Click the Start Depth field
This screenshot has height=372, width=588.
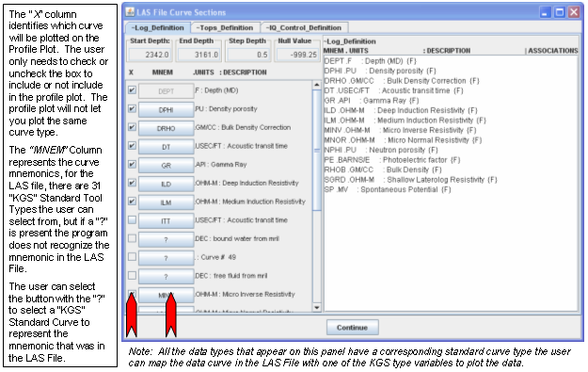pyautogui.click(x=150, y=55)
